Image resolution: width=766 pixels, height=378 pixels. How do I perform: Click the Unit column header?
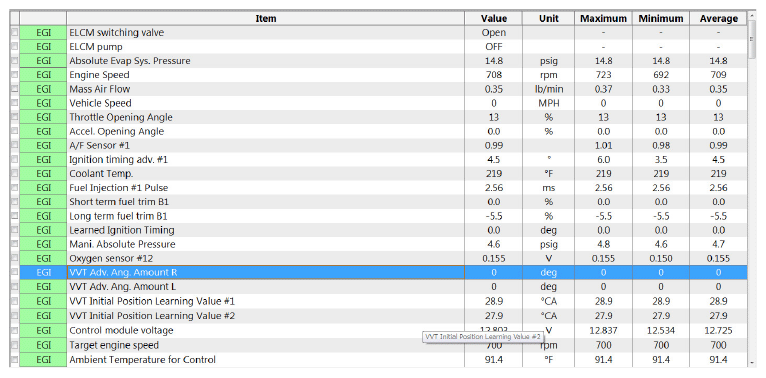pos(548,19)
